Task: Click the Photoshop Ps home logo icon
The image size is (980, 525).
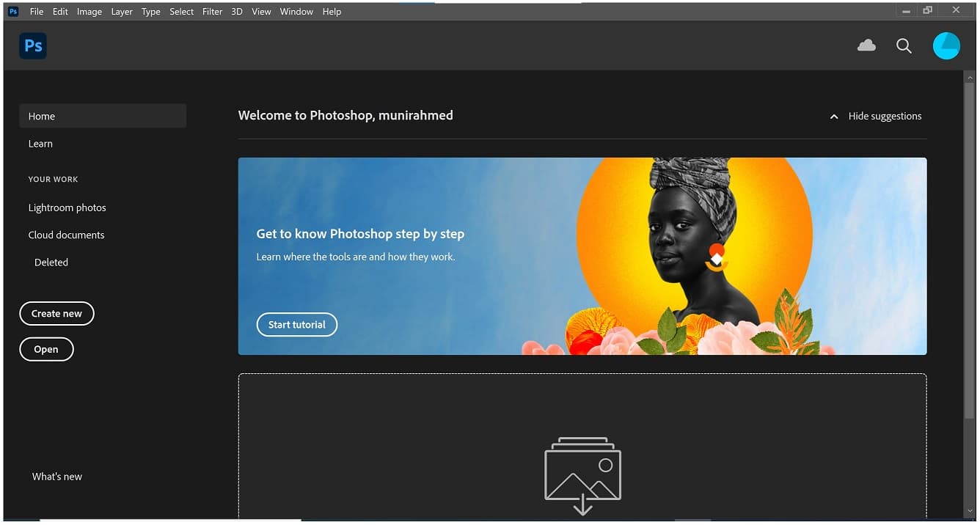Action: click(x=33, y=45)
